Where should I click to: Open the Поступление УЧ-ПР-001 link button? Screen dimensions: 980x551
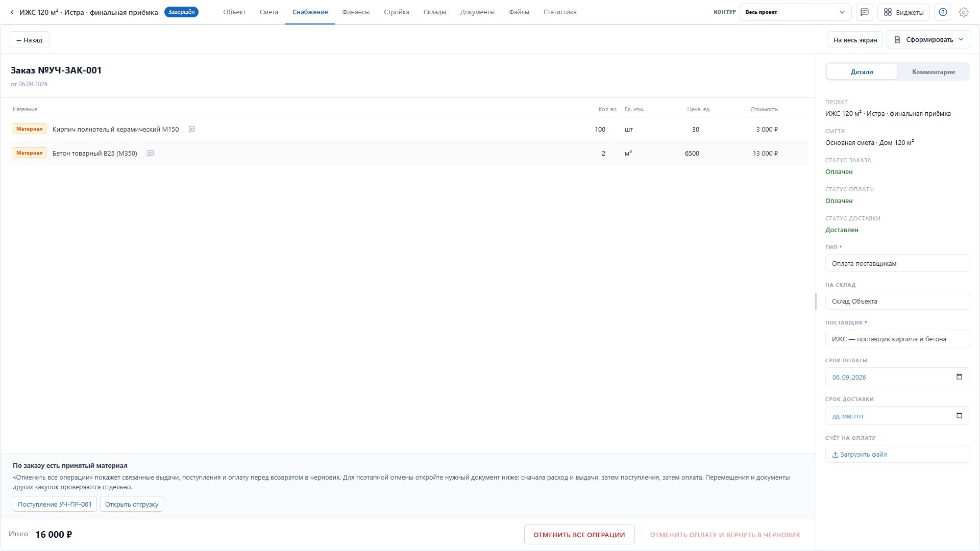point(55,504)
